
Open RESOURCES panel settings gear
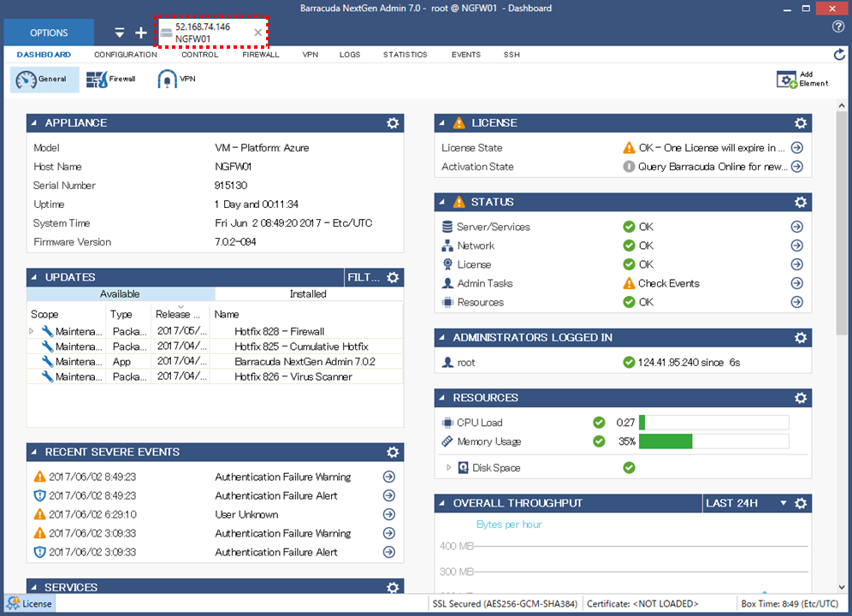[801, 398]
